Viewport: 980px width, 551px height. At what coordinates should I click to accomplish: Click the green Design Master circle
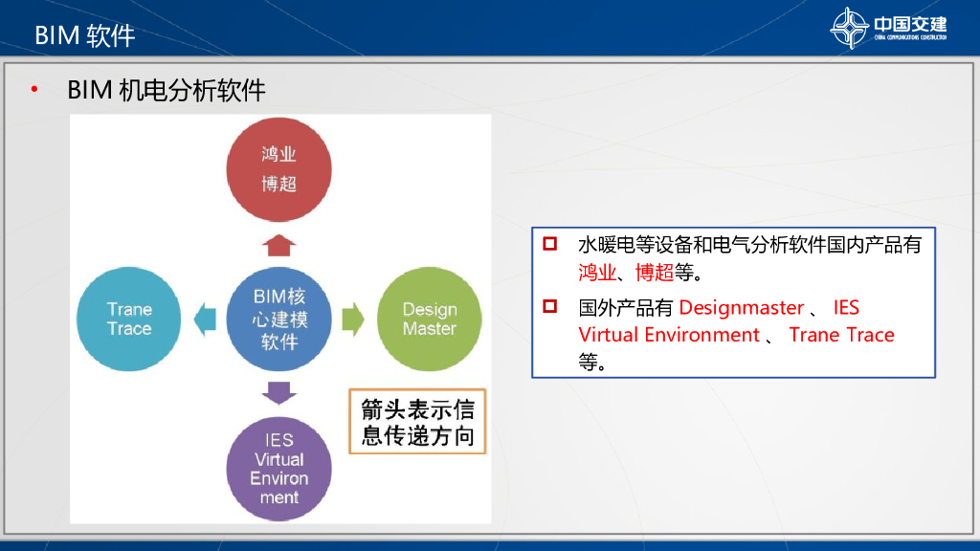click(430, 319)
